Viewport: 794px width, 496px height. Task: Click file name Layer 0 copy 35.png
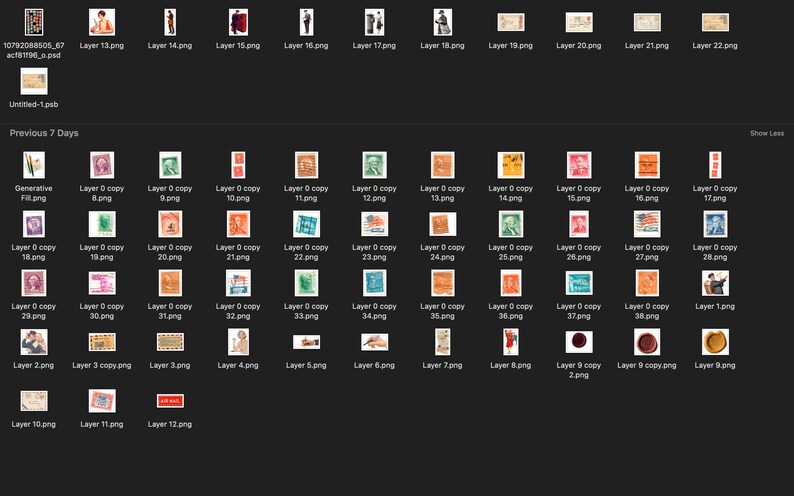[x=442, y=311]
